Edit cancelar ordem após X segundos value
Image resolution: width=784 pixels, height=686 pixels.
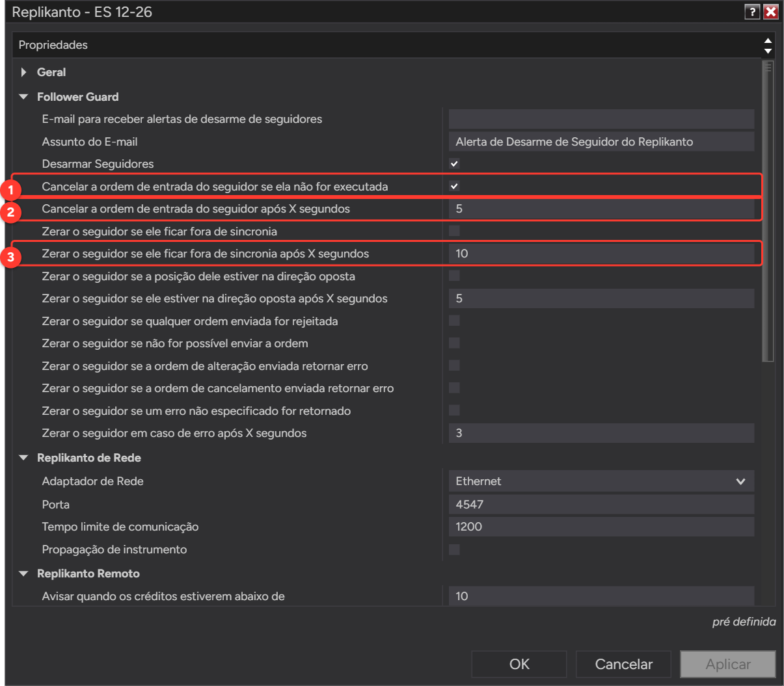pos(601,209)
